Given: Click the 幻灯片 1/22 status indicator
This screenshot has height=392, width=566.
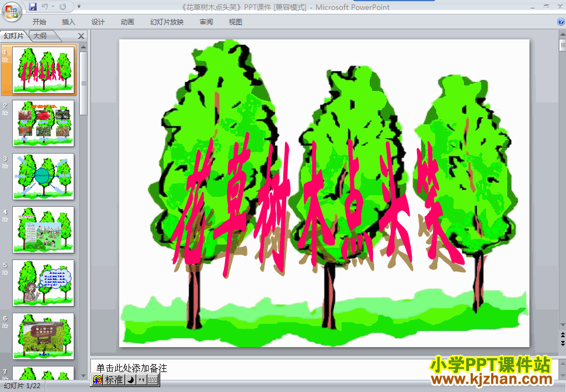Looking at the screenshot, I should tap(22, 386).
